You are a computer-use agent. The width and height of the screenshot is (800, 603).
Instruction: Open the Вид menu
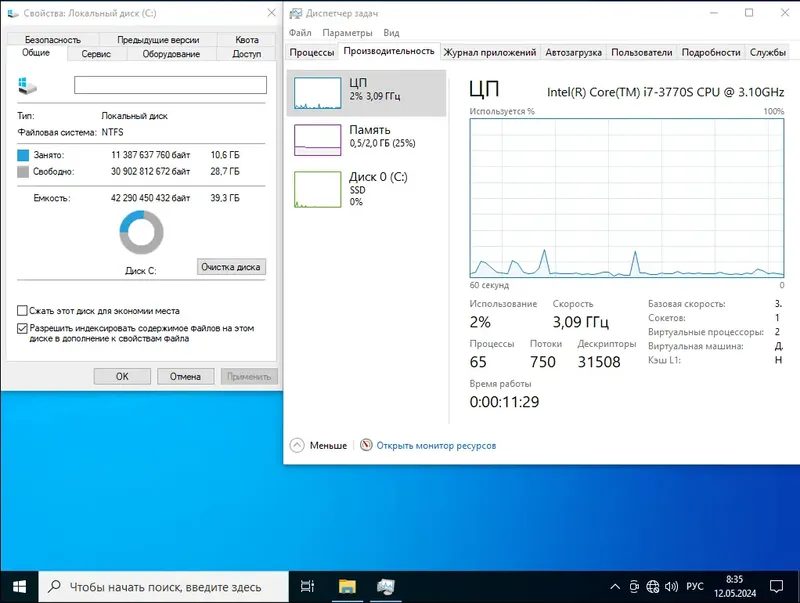391,33
